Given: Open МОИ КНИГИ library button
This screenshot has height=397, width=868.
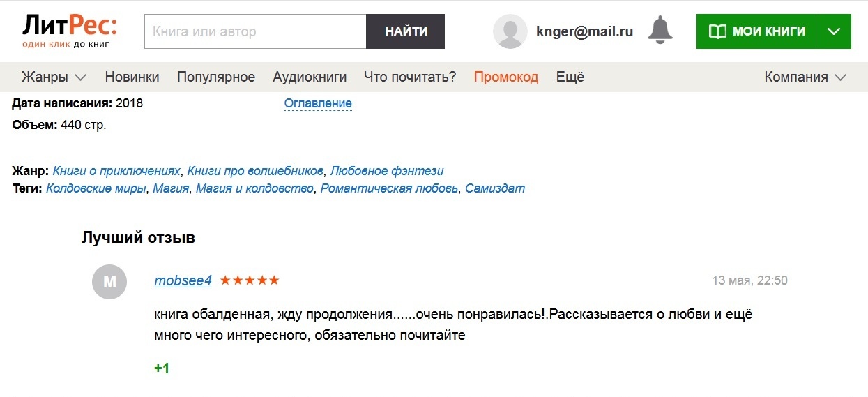Looking at the screenshot, I should pos(756,31).
